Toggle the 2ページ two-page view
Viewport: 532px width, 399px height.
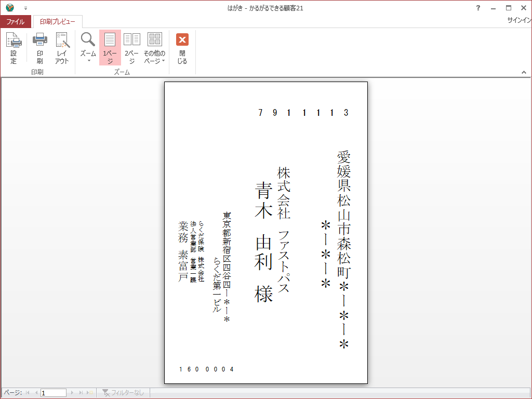(132, 47)
